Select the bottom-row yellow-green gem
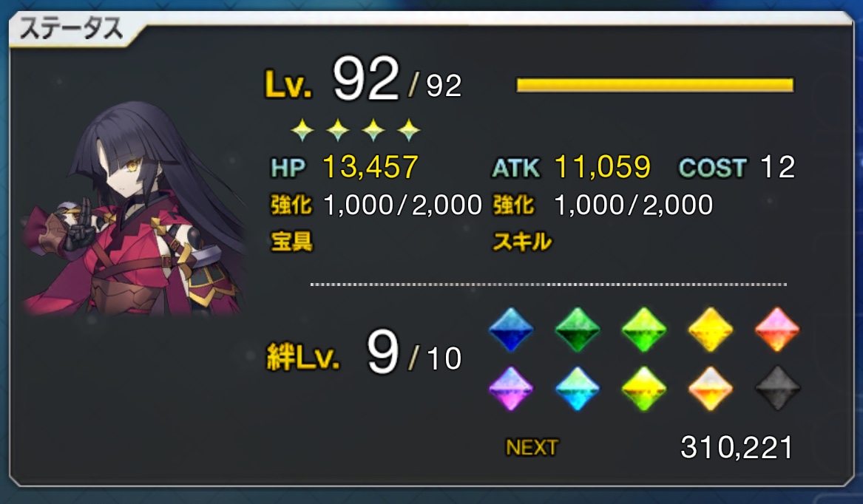This screenshot has height=504, width=863. tap(644, 389)
